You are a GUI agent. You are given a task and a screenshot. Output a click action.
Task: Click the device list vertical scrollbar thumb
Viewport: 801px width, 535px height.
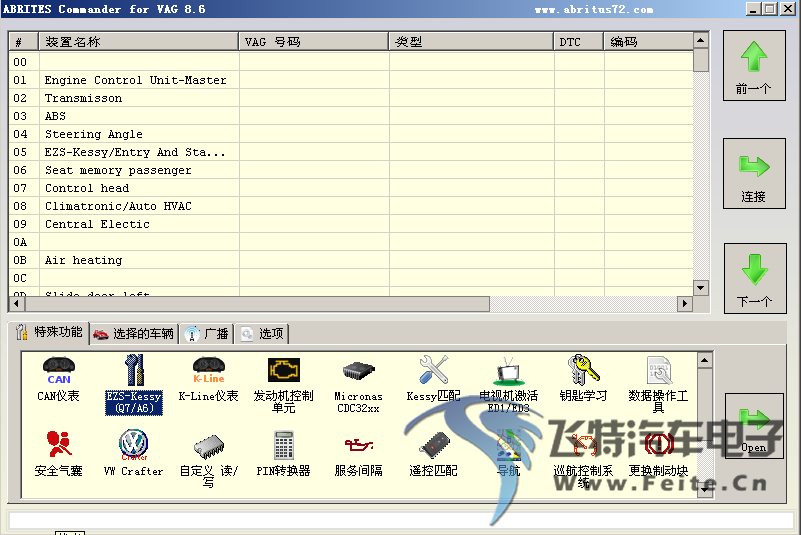point(700,60)
